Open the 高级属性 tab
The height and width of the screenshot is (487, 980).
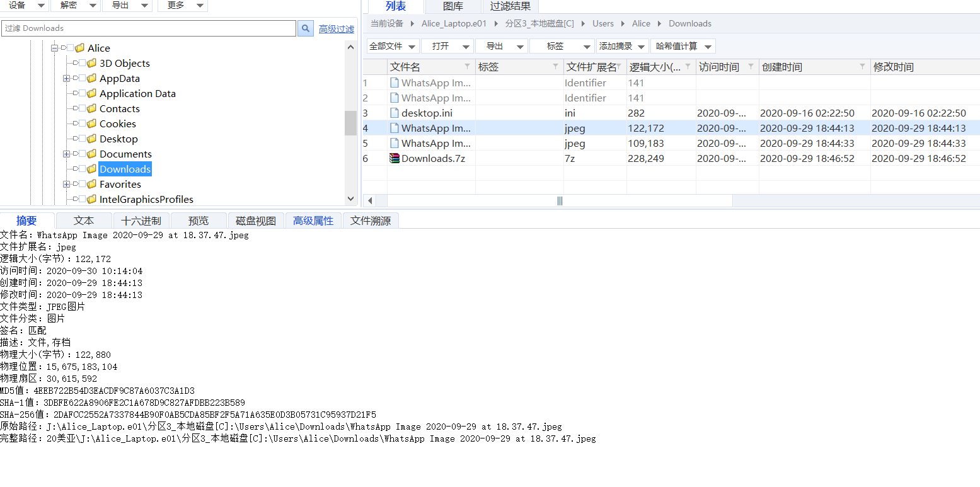[313, 221]
